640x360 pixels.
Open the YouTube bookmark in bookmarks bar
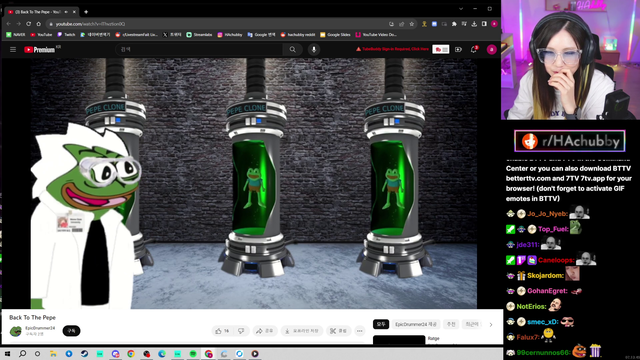click(41, 35)
